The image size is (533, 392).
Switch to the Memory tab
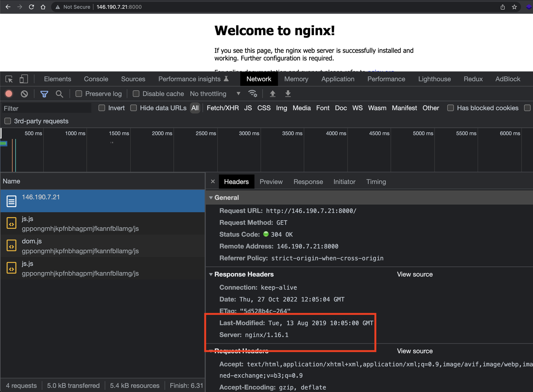click(296, 79)
